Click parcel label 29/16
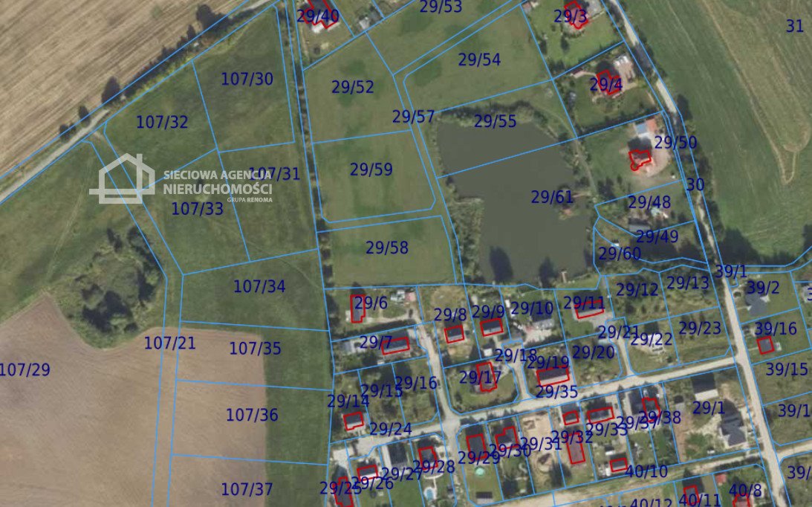812x507 pixels. 416,384
